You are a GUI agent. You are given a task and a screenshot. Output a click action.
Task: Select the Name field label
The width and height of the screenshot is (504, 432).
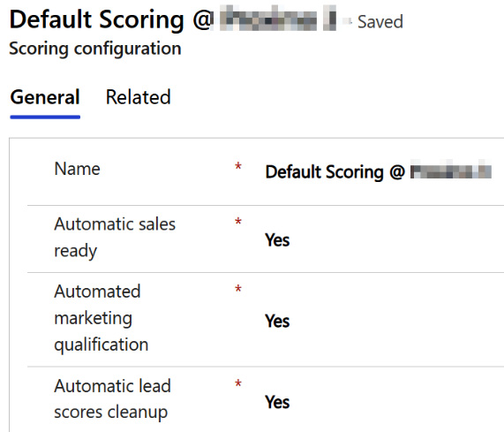77,169
